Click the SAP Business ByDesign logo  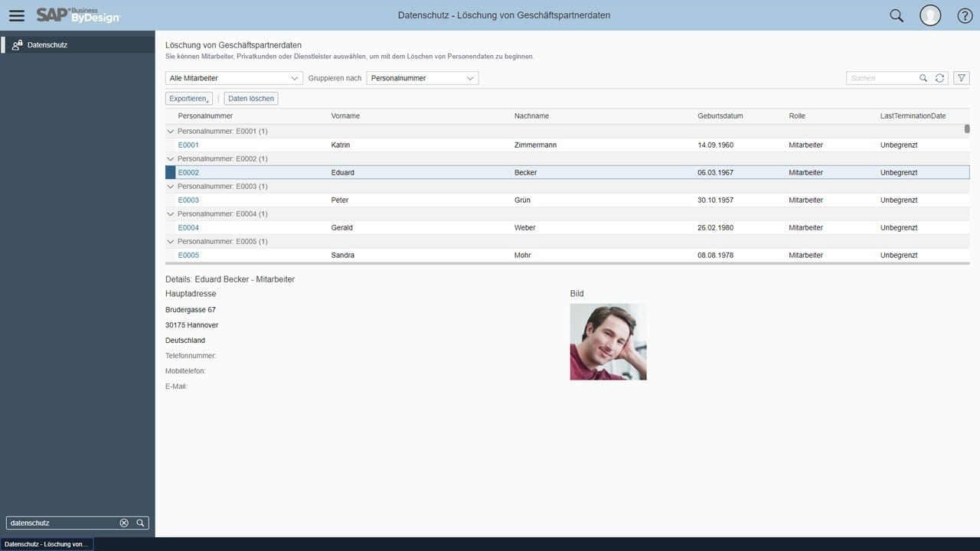(x=78, y=15)
